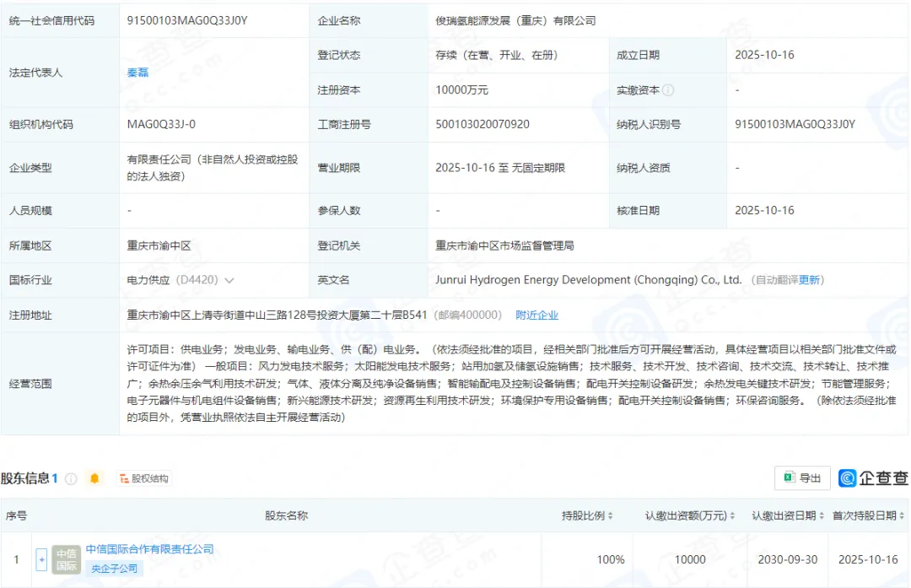This screenshot has width=911, height=588.
Task: Click the Excel icon inside the 导出 button
Action: pos(789,477)
